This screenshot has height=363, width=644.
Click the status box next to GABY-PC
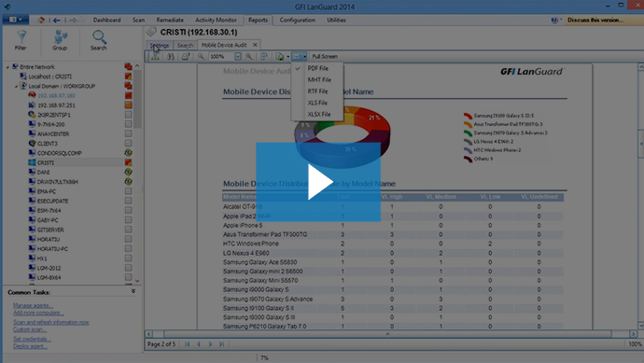(129, 220)
